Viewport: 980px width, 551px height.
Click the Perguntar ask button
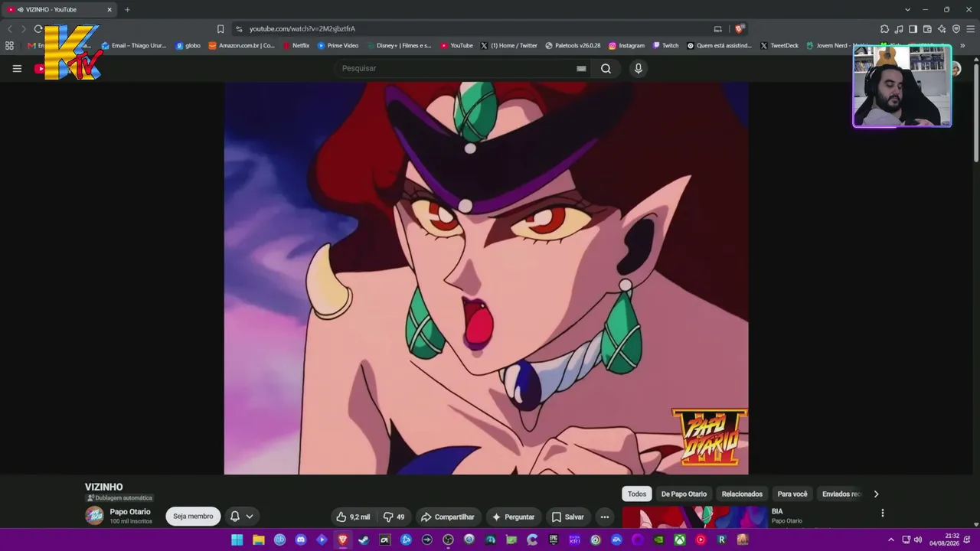tap(513, 517)
